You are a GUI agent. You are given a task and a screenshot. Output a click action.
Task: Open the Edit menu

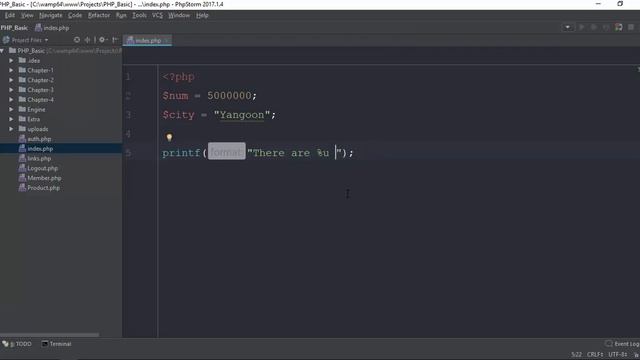(10, 15)
